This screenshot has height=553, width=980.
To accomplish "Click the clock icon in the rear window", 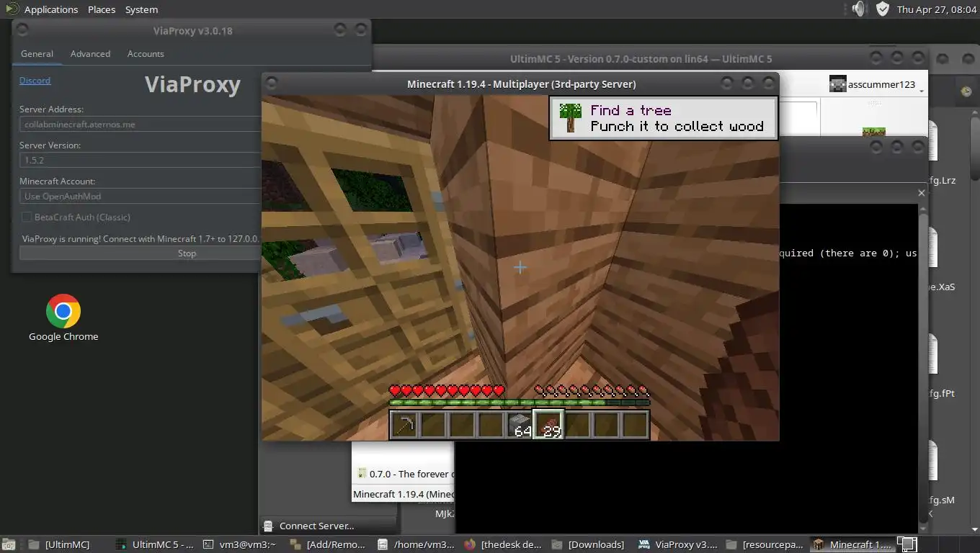I will coord(966,91).
